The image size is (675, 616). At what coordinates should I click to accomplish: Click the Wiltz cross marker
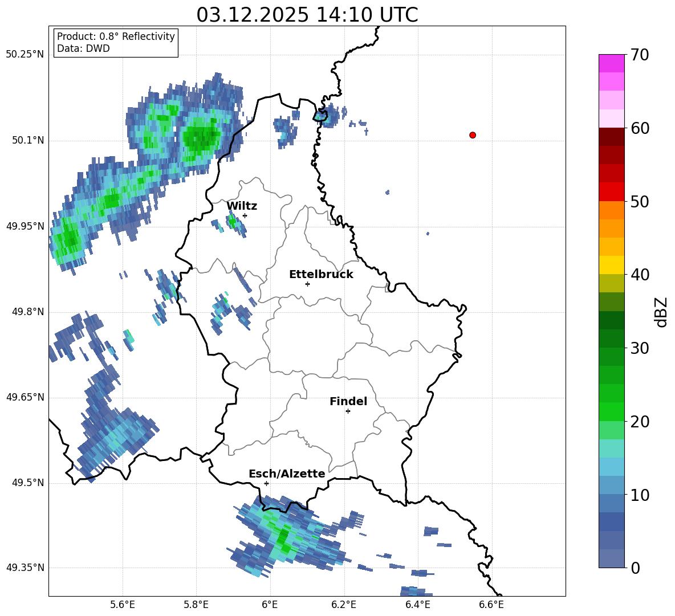coord(245,215)
